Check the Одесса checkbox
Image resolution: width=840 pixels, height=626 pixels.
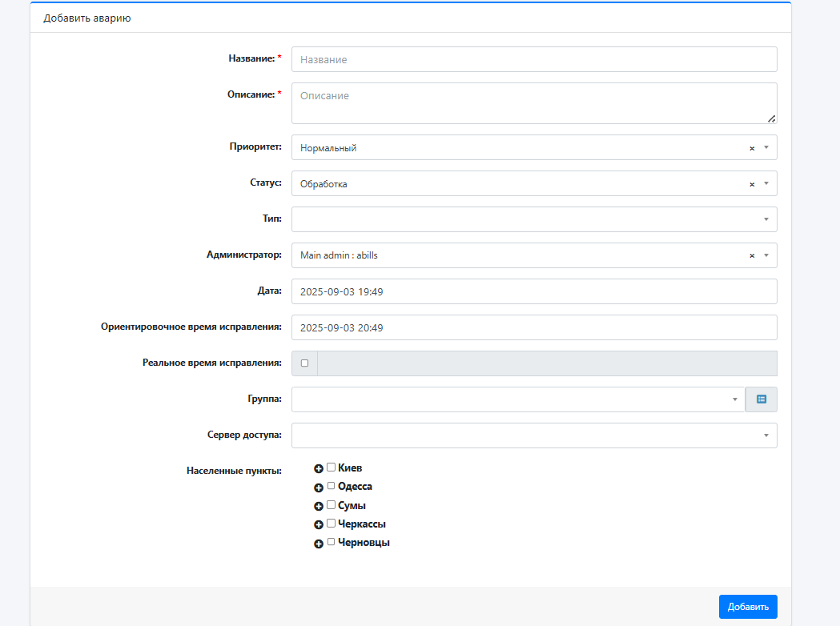coord(331,486)
